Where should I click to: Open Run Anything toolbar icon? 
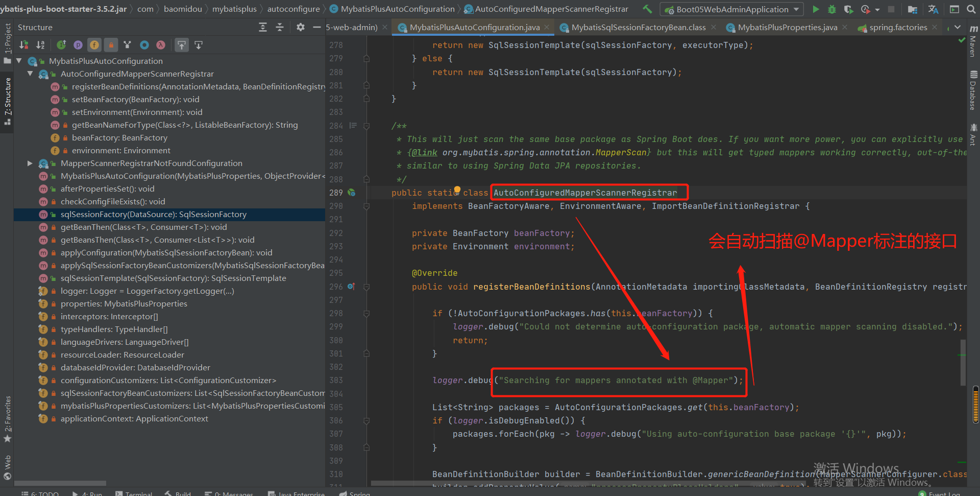[954, 9]
